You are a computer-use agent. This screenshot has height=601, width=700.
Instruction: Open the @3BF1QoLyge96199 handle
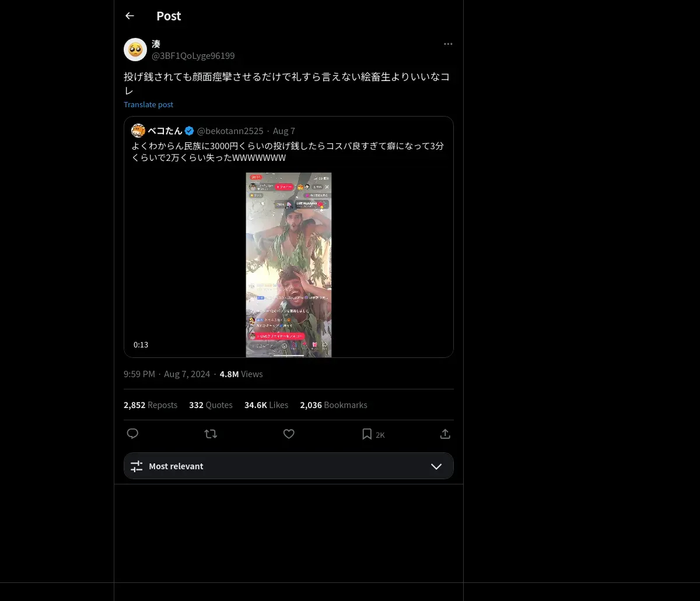(193, 56)
